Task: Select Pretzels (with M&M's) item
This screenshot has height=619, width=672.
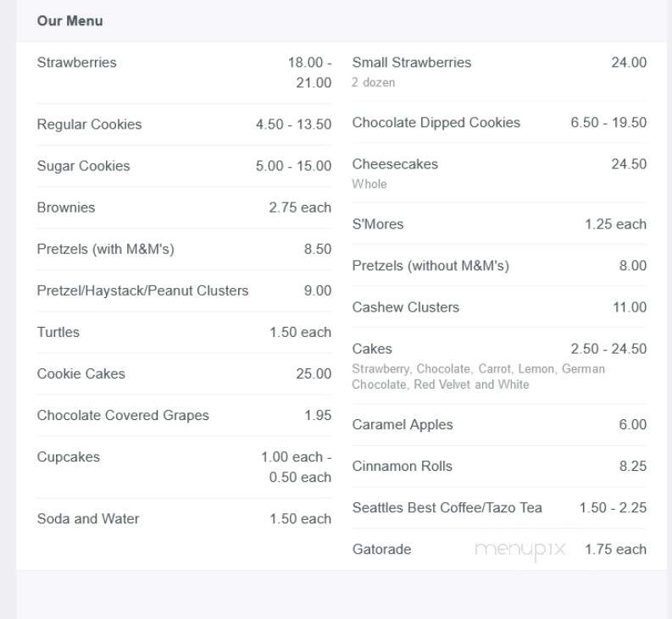Action: pos(105,249)
